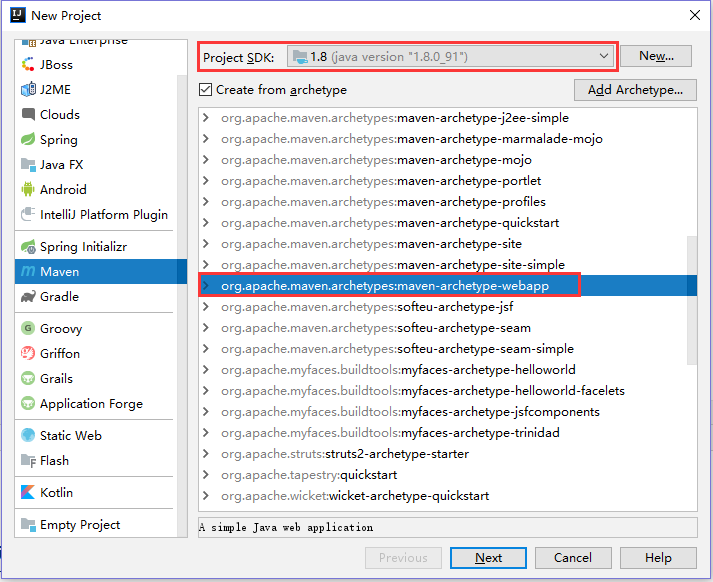
Task: Select maven-archetype-site-simple row
Action: point(447,265)
